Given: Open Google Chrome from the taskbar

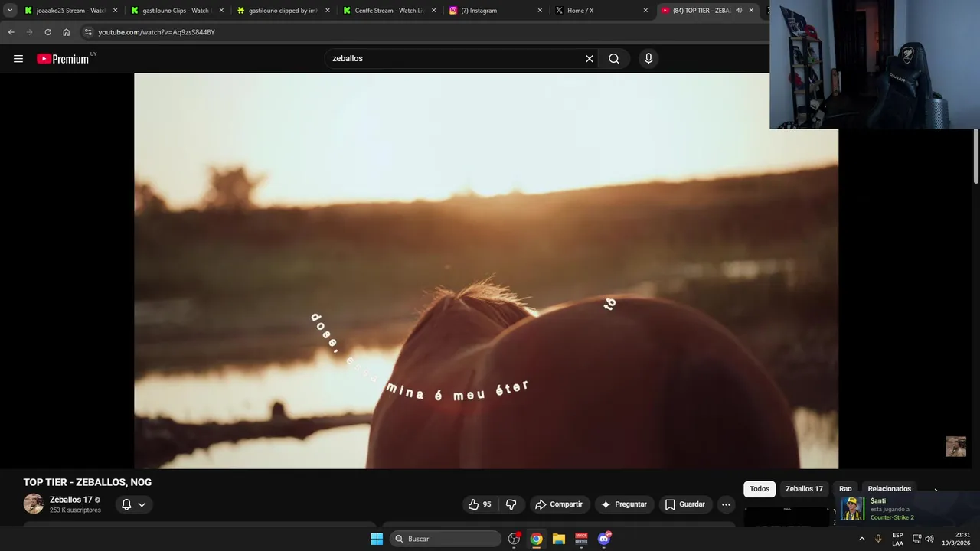Looking at the screenshot, I should (x=536, y=539).
